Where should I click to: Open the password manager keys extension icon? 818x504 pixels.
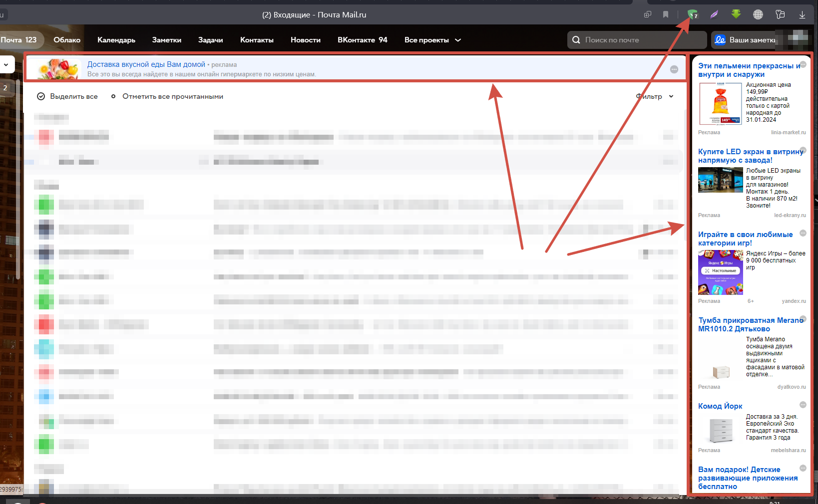pyautogui.click(x=780, y=14)
